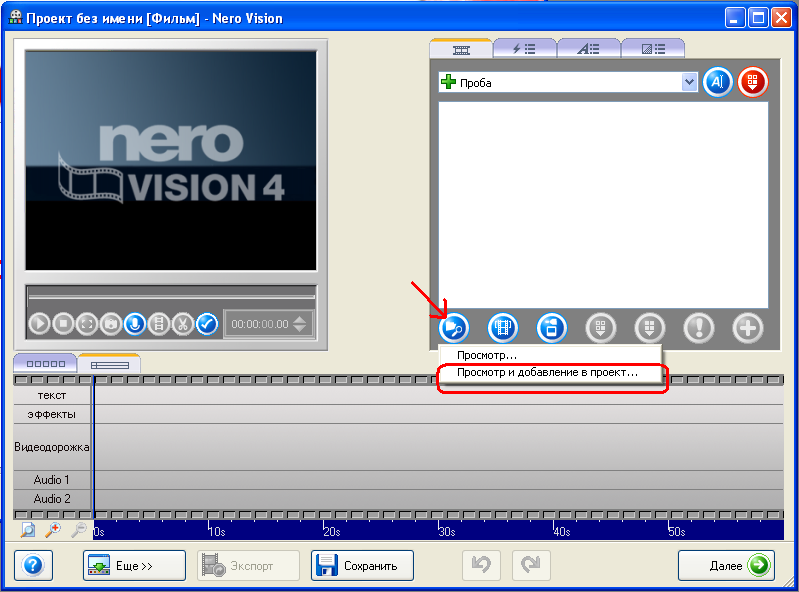Minimize the Nero Vision window

pos(734,18)
